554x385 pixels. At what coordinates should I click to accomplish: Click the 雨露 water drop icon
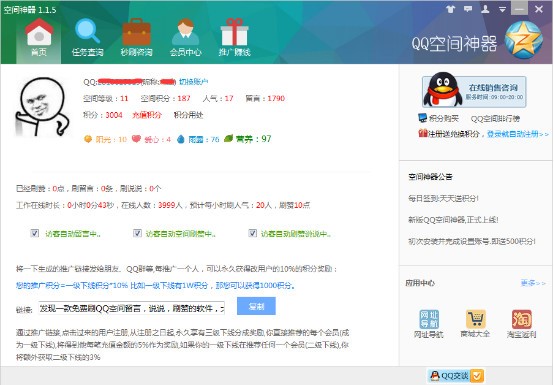coord(181,139)
